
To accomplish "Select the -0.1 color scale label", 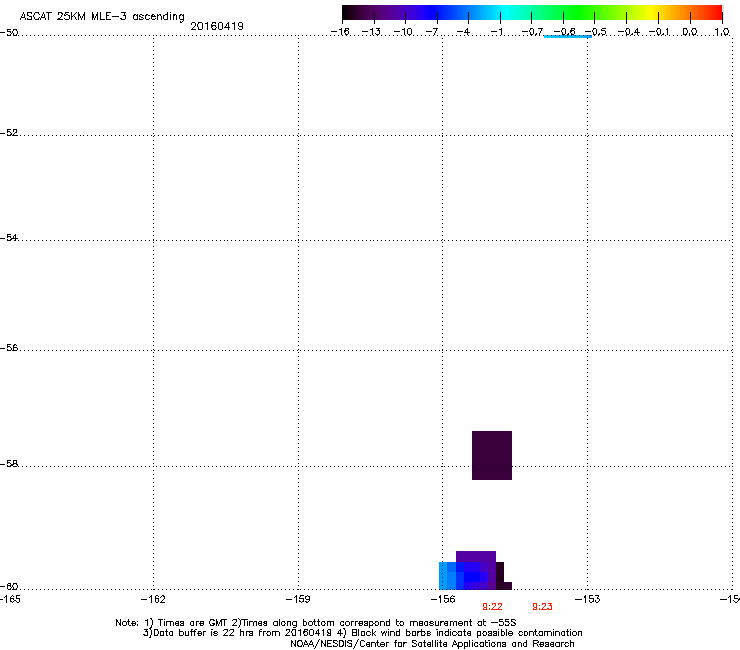I will (659, 32).
